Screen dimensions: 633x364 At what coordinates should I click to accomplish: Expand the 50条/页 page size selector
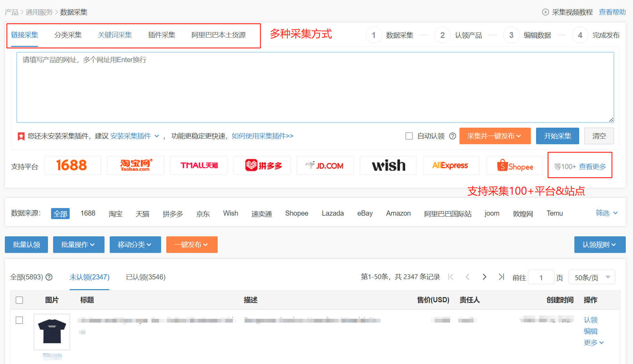point(592,277)
